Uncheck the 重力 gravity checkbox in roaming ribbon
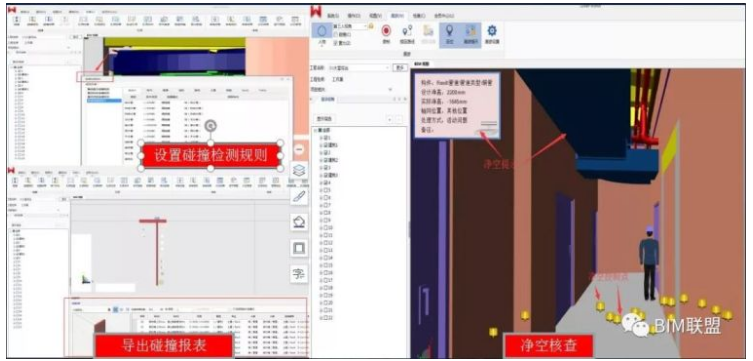Image resolution: width=753 pixels, height=361 pixels. pos(336,43)
